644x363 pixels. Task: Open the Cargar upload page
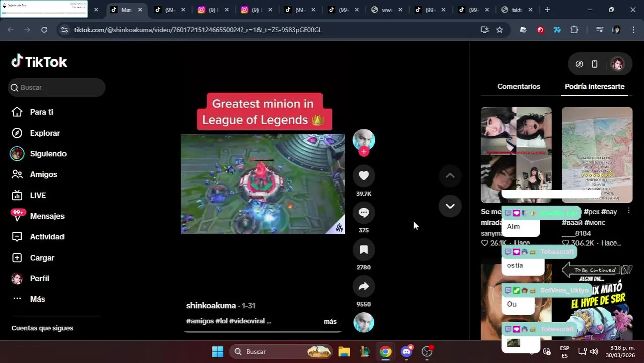(x=42, y=258)
